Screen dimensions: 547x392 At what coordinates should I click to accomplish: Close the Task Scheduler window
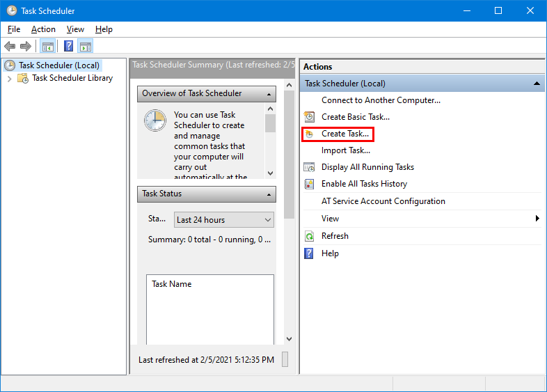pos(530,11)
